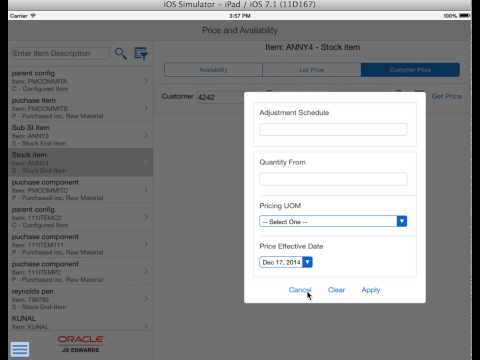The width and height of the screenshot is (480, 360).
Task: Select puchase component row with item 111ITEM111
Action: 80,244
